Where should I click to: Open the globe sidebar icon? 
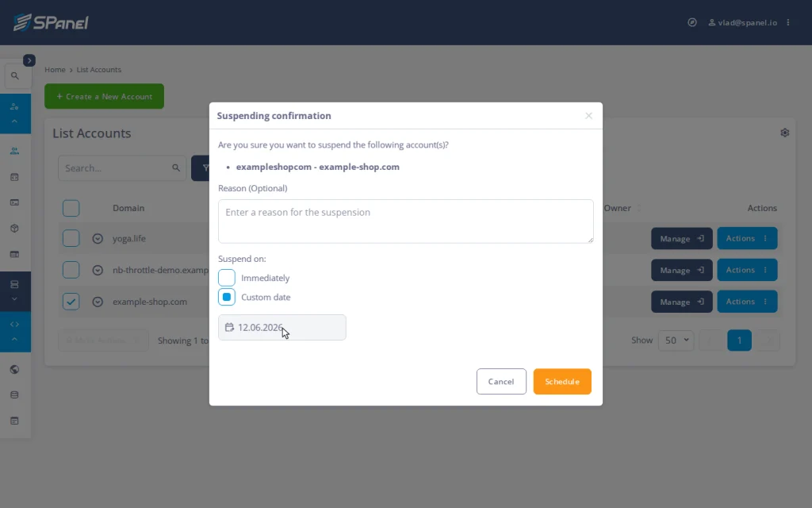14,369
